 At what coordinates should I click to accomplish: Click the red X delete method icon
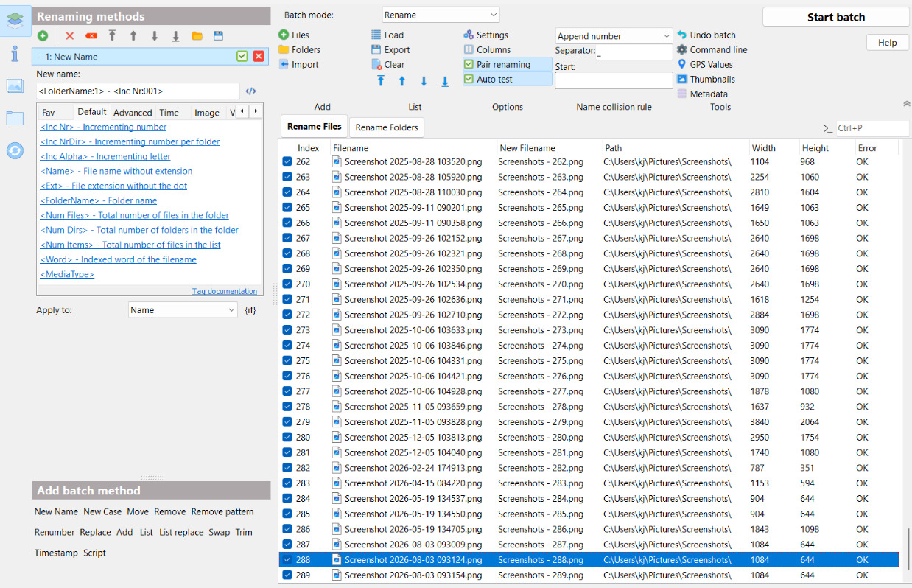coord(70,35)
